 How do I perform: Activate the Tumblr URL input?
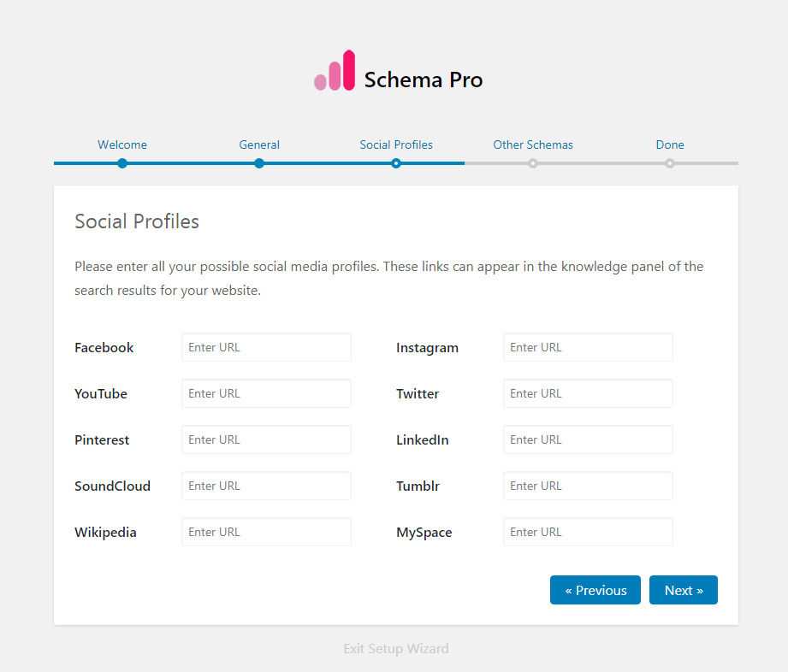[588, 486]
